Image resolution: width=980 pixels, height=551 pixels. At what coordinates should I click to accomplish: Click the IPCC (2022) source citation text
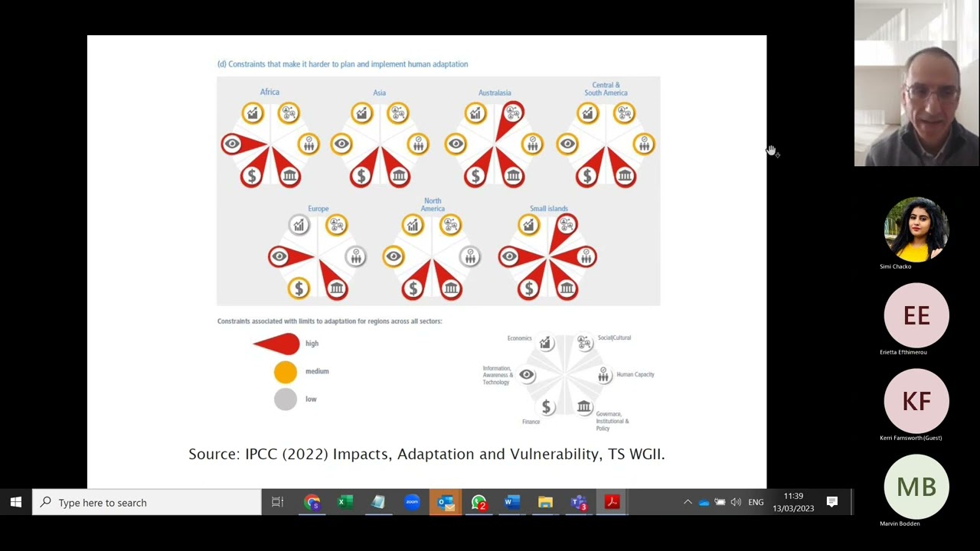pyautogui.click(x=426, y=454)
